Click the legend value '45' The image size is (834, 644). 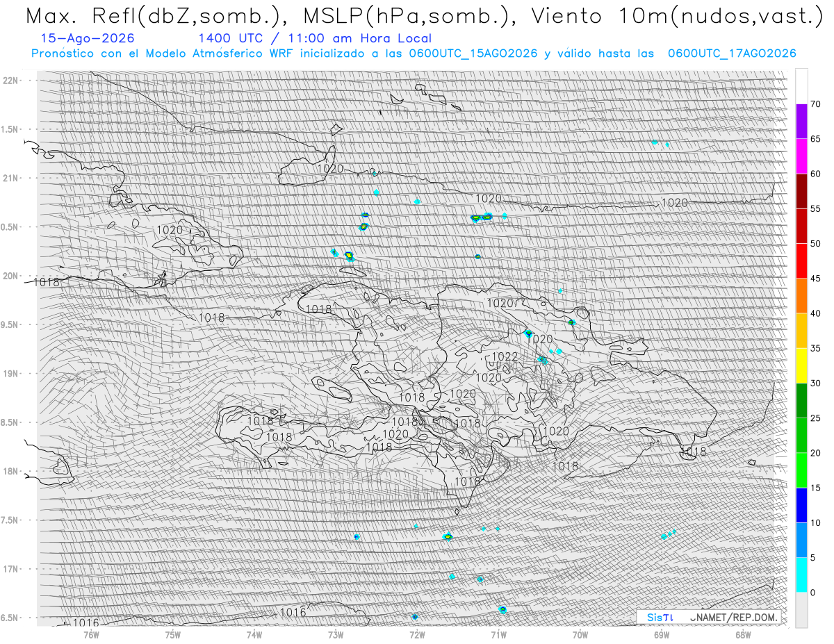click(x=815, y=279)
